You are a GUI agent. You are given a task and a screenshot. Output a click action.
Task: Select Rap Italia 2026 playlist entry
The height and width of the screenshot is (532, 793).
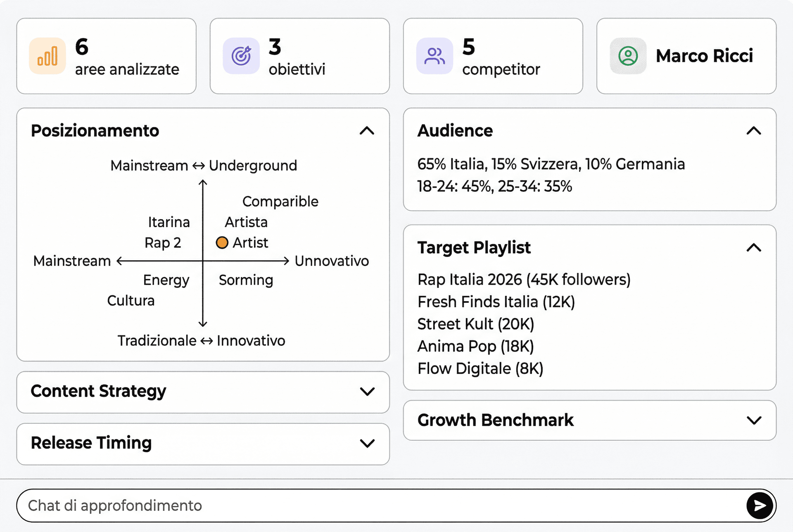click(x=524, y=279)
